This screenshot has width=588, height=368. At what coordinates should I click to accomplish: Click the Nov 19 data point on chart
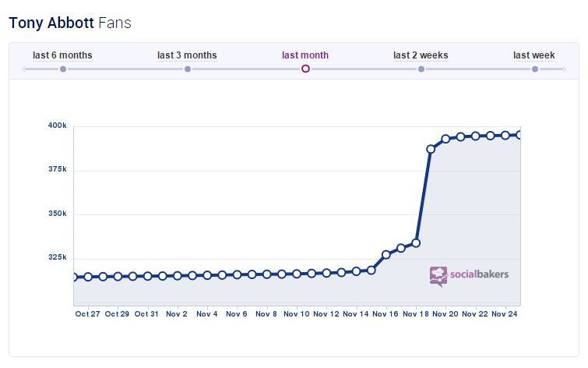pyautogui.click(x=431, y=149)
